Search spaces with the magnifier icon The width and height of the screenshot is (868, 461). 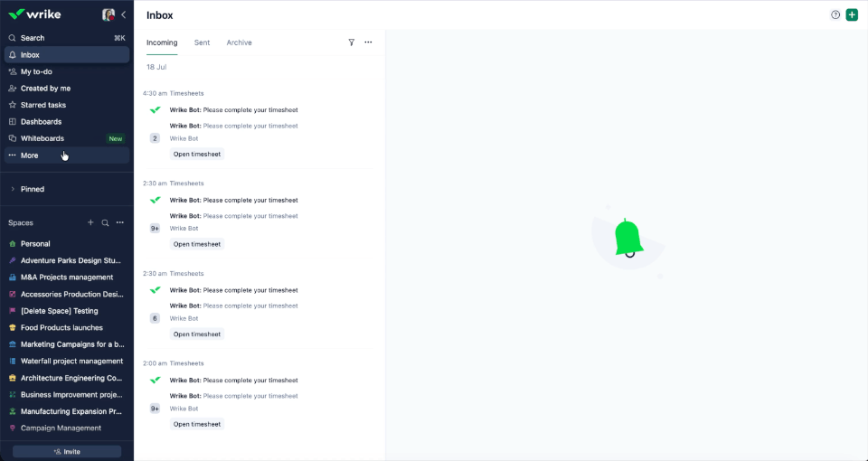click(105, 222)
